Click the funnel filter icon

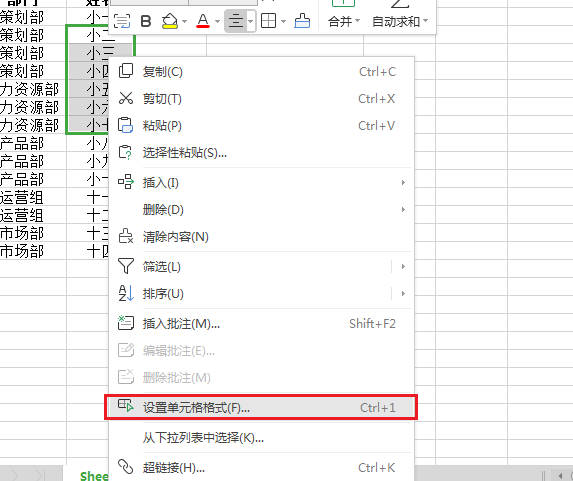(x=126, y=266)
